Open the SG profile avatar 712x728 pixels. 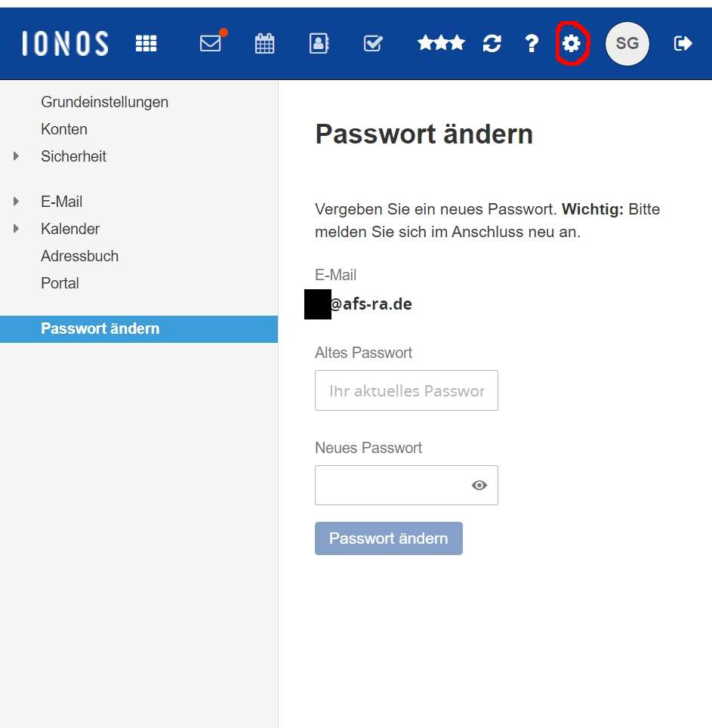pos(627,43)
